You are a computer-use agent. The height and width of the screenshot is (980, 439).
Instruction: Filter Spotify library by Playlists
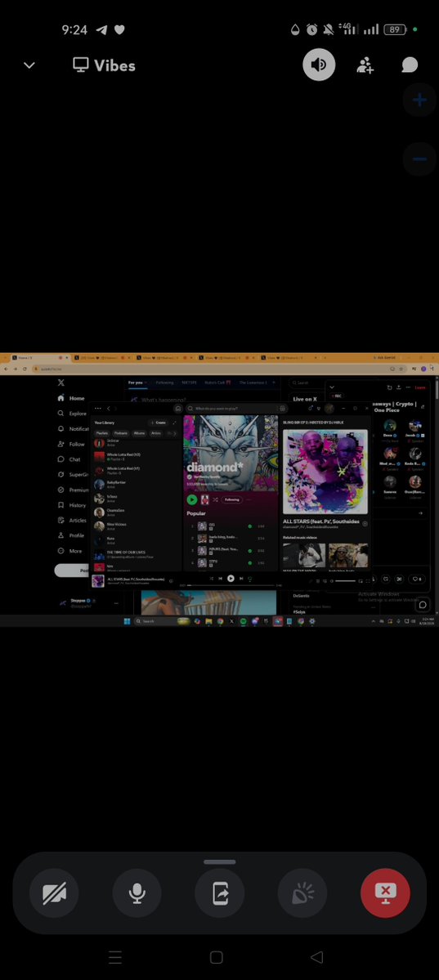(101, 433)
